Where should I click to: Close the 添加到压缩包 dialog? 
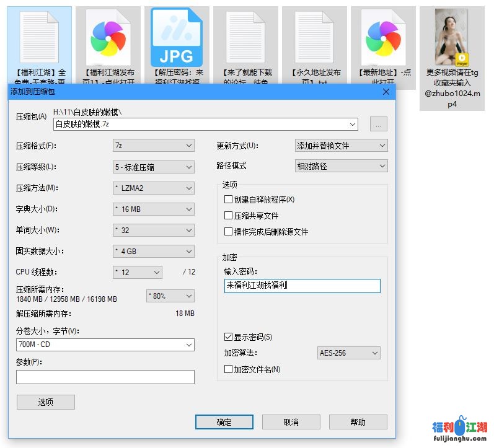[386, 92]
